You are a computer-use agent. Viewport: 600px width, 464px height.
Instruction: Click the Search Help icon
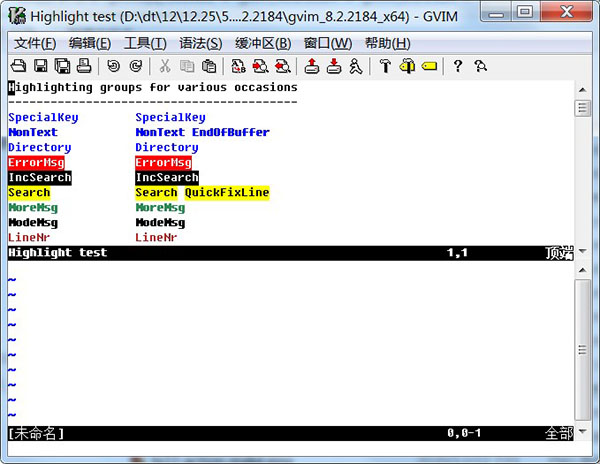(x=480, y=66)
